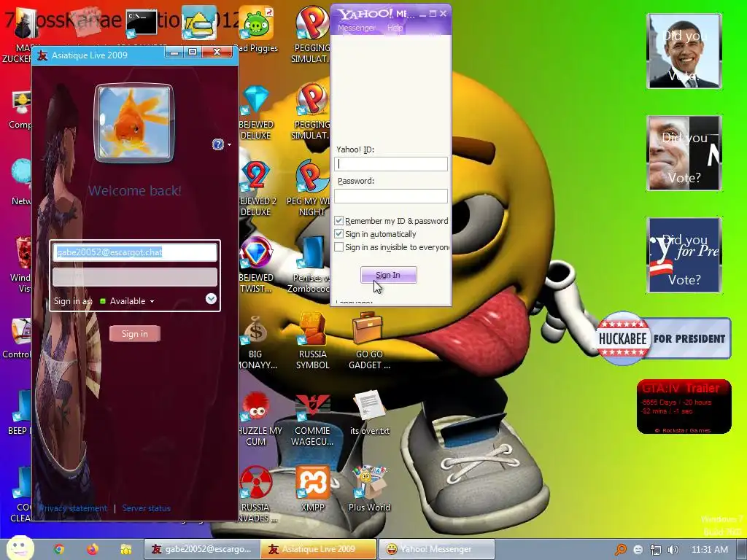Viewport: 747px width, 560px height.
Task: Open the Server status link
Action: pos(146,508)
